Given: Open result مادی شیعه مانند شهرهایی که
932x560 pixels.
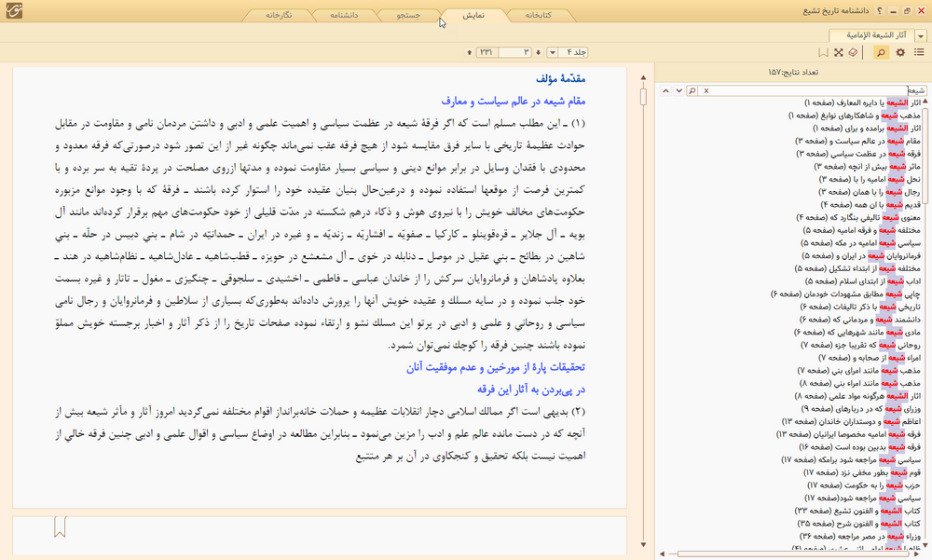Looking at the screenshot, I should point(857,333).
